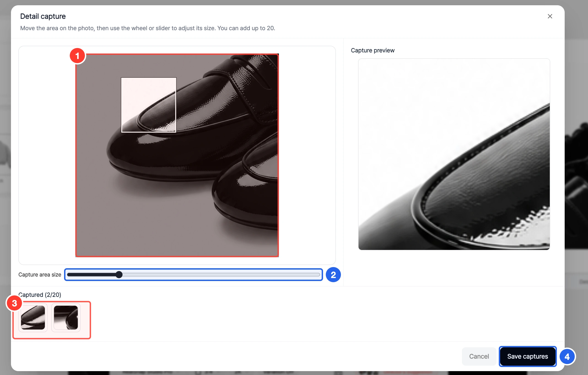This screenshot has width=588, height=375.
Task: Close the Detail capture dialog
Action: [x=550, y=16]
